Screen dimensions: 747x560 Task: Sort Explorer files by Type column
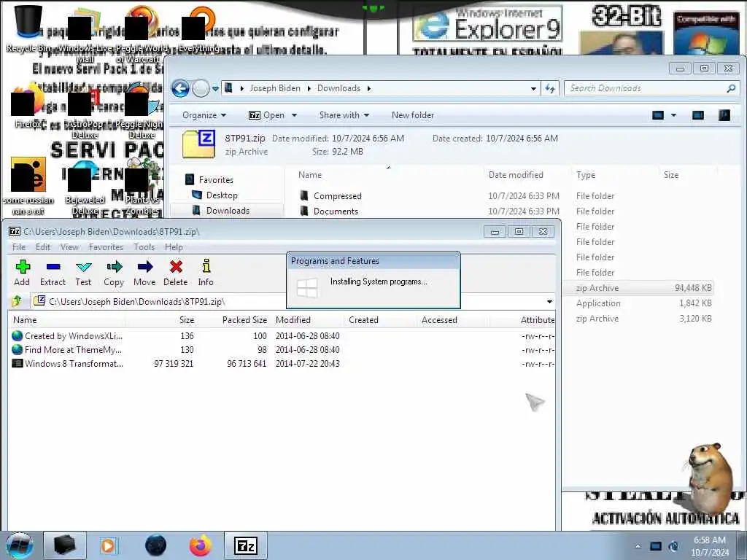pyautogui.click(x=586, y=175)
